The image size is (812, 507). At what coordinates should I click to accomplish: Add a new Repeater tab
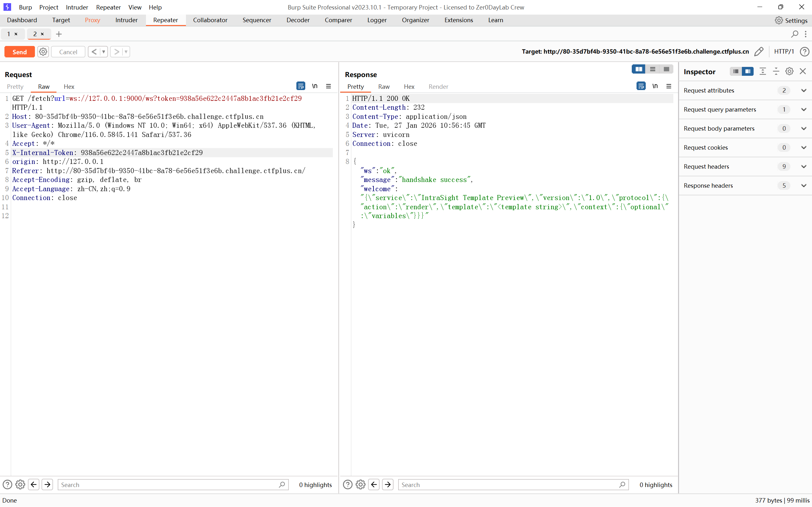tap(59, 34)
